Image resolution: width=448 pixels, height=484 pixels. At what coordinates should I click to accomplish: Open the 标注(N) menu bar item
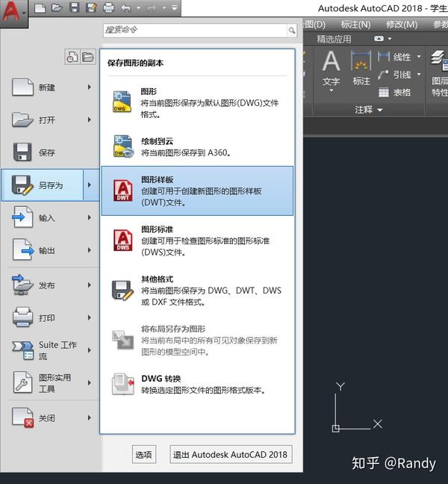tap(355, 25)
